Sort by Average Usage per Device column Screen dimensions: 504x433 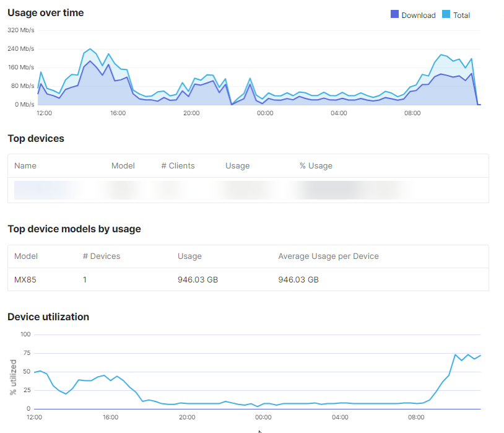pos(328,256)
